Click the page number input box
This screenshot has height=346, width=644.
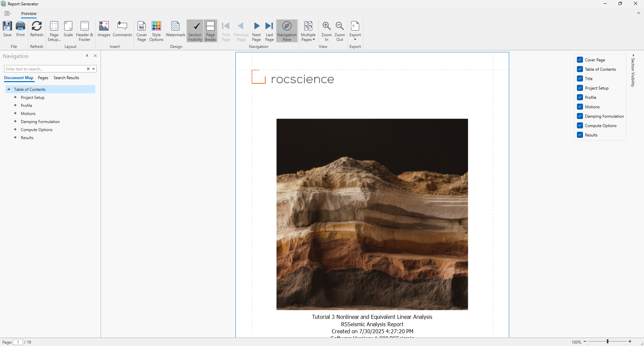[x=18, y=342]
